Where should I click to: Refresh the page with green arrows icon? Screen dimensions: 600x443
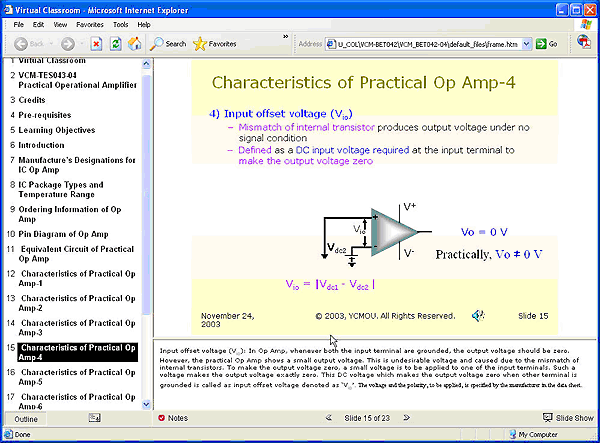pyautogui.click(x=116, y=44)
